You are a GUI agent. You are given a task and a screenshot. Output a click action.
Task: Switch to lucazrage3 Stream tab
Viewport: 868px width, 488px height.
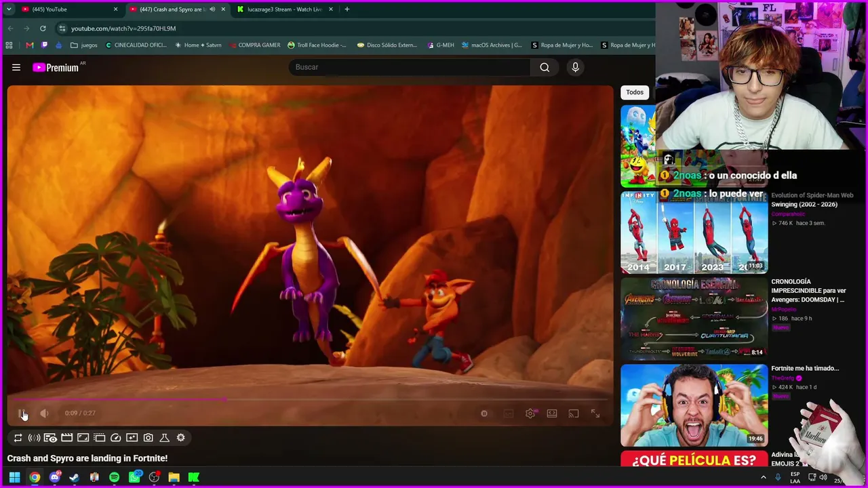coord(283,9)
